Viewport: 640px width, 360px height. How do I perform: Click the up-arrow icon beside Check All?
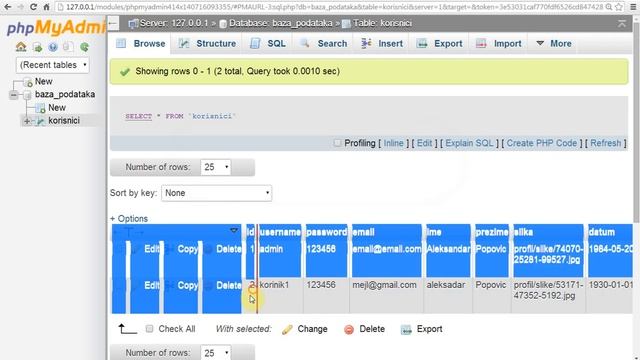(127, 329)
